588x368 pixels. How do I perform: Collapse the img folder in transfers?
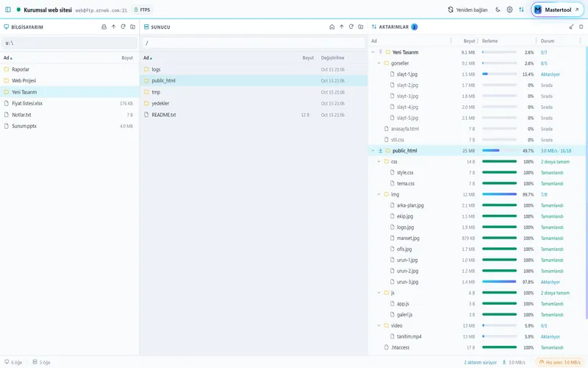click(x=379, y=194)
